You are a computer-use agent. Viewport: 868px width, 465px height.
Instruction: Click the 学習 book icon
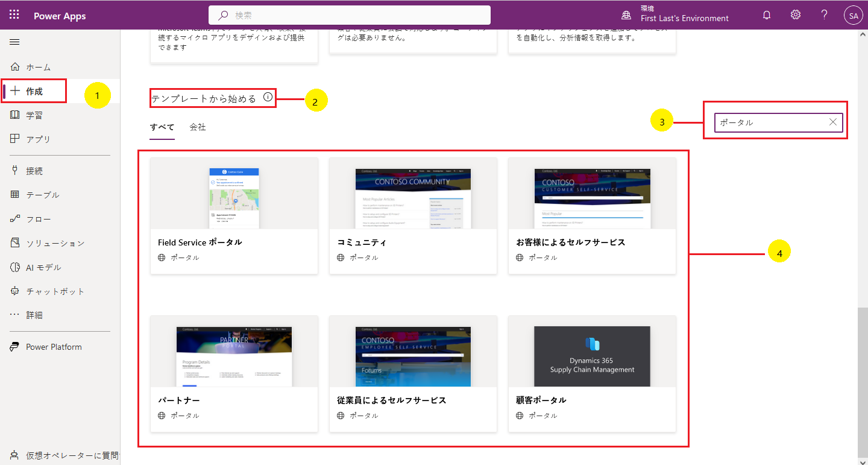15,115
